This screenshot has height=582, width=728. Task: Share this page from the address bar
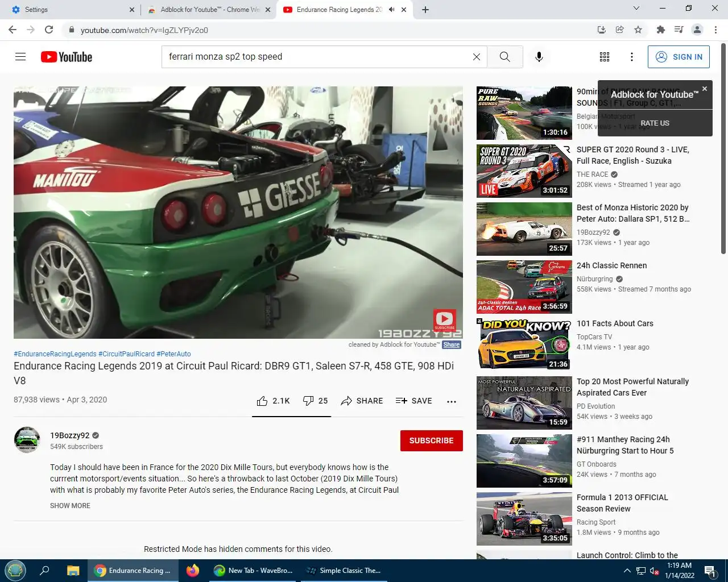pyautogui.click(x=620, y=30)
